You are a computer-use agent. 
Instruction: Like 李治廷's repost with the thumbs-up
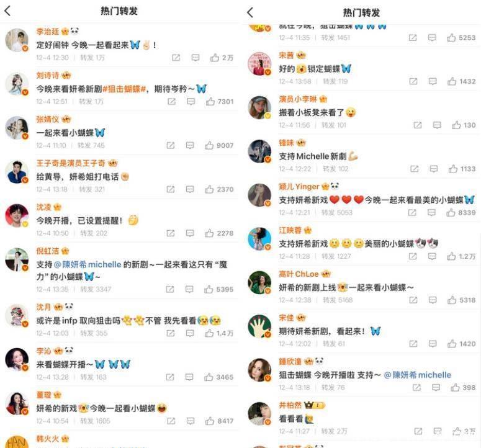(214, 57)
